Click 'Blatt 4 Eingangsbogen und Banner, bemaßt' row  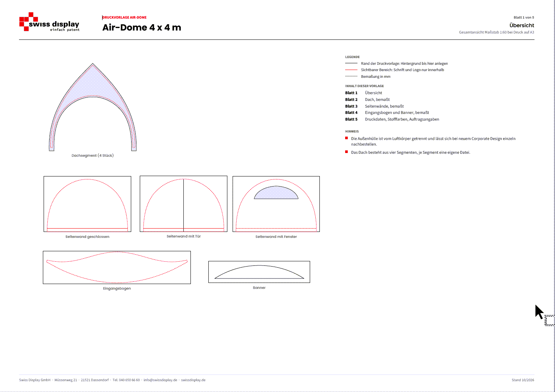click(x=387, y=113)
